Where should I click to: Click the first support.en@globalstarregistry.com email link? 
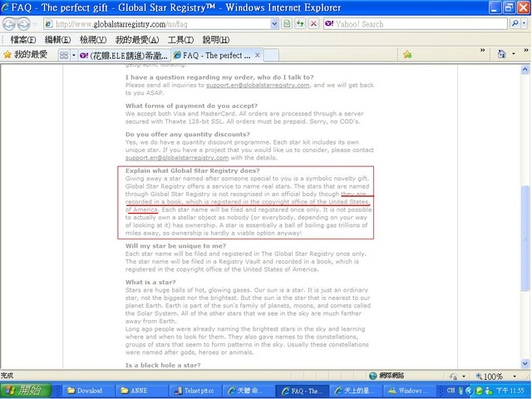click(x=258, y=85)
